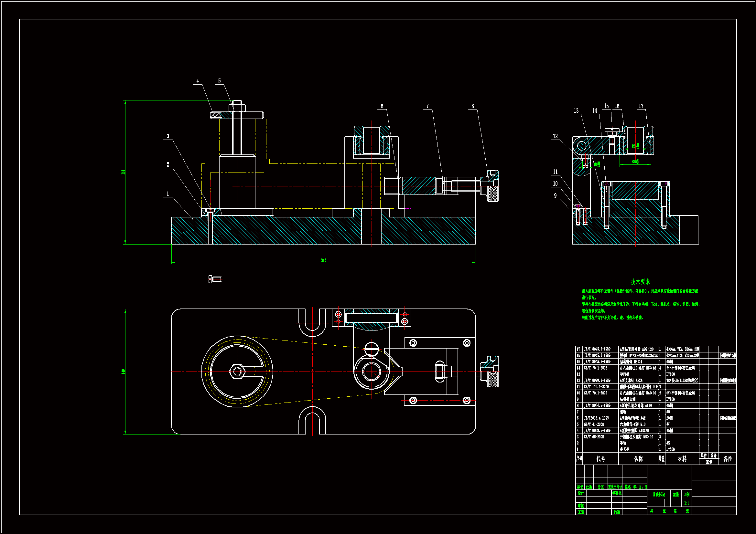The width and height of the screenshot is (756, 534).
Task: Select the 161 height dimension text
Action: [124, 172]
